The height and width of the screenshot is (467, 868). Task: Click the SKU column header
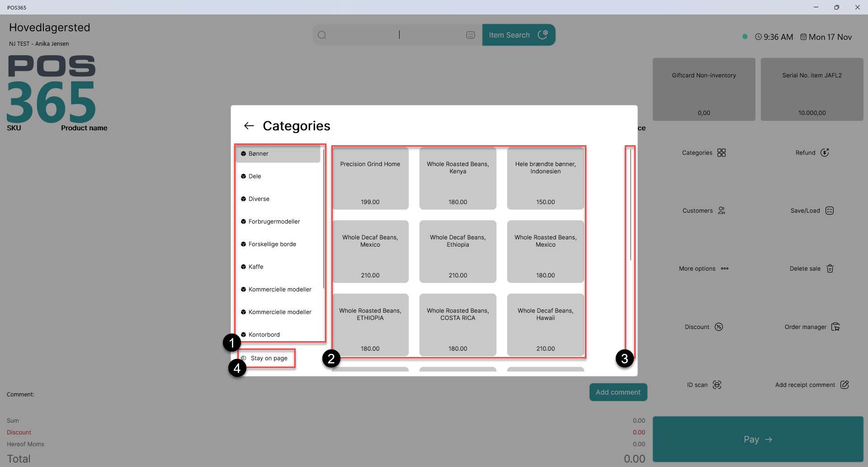click(x=14, y=128)
